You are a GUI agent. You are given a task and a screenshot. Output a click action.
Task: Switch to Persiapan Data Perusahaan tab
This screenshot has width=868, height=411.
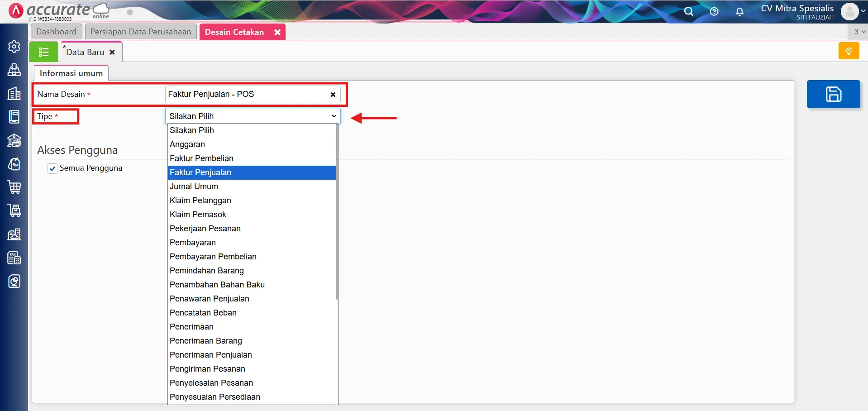click(141, 32)
